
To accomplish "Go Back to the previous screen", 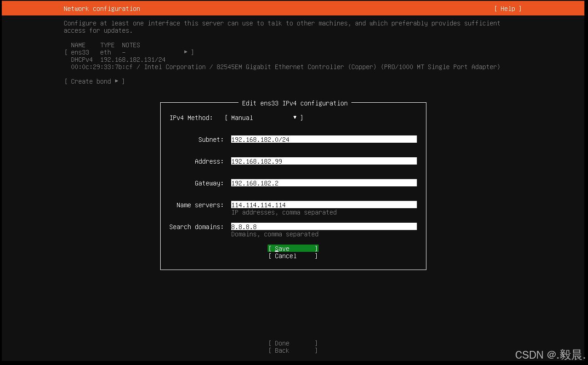I will tap(293, 350).
